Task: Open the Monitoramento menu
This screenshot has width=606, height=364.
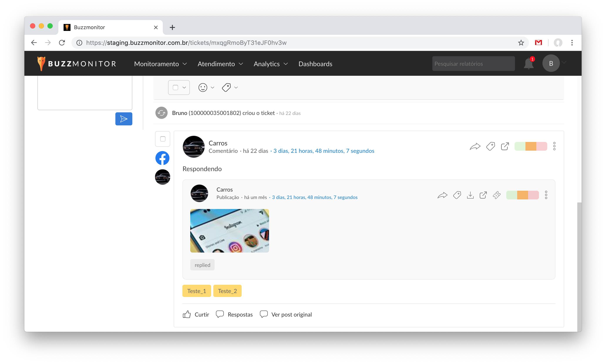Action: click(x=160, y=64)
